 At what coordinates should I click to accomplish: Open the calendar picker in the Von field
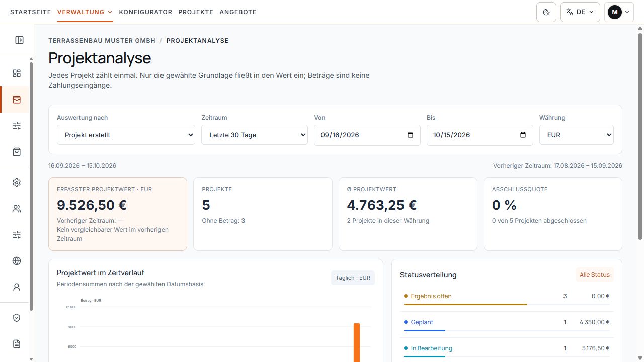(410, 135)
